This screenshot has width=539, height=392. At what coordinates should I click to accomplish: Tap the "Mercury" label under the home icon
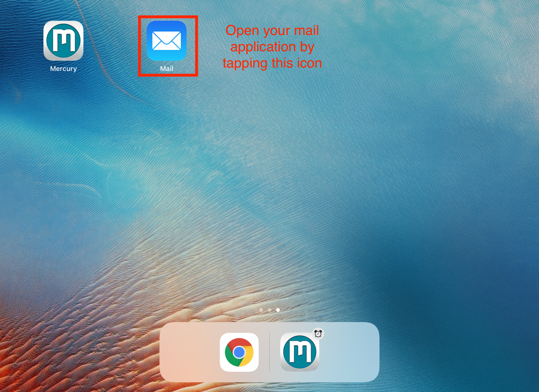63,69
